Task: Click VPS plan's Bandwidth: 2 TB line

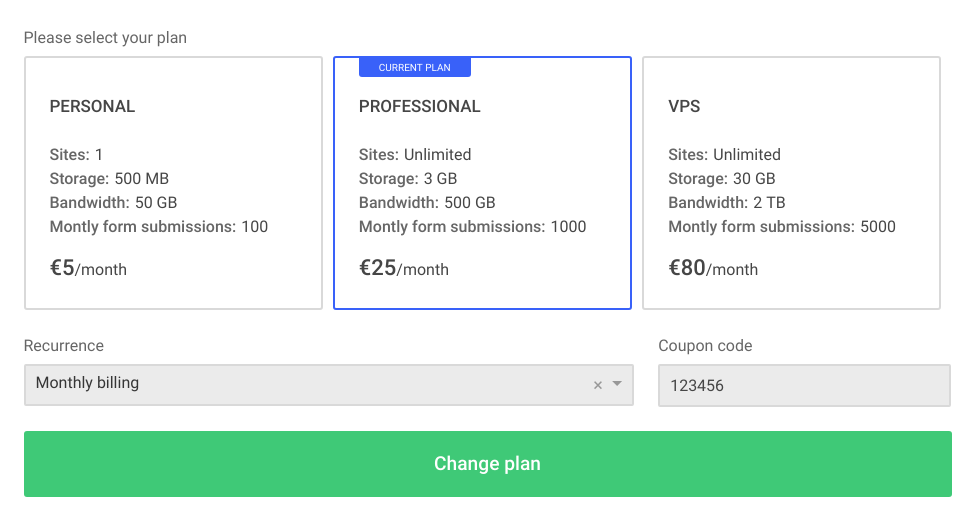Action: pyautogui.click(x=726, y=202)
